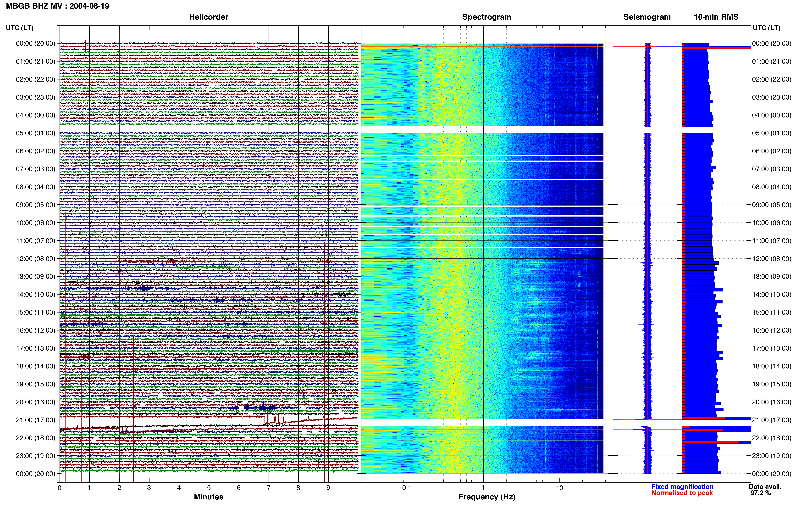Click RMS axis label '23:00 (19:00)'
The height and width of the screenshot is (508, 812).
click(x=772, y=456)
